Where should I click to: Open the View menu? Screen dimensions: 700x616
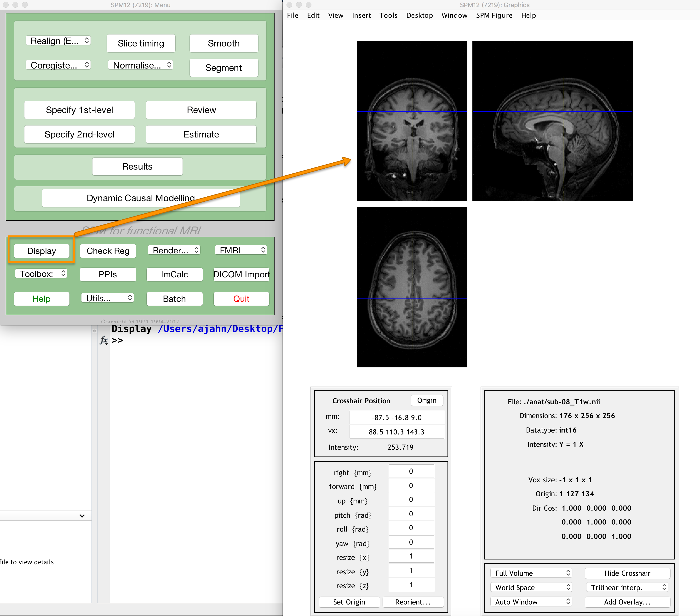[336, 15]
